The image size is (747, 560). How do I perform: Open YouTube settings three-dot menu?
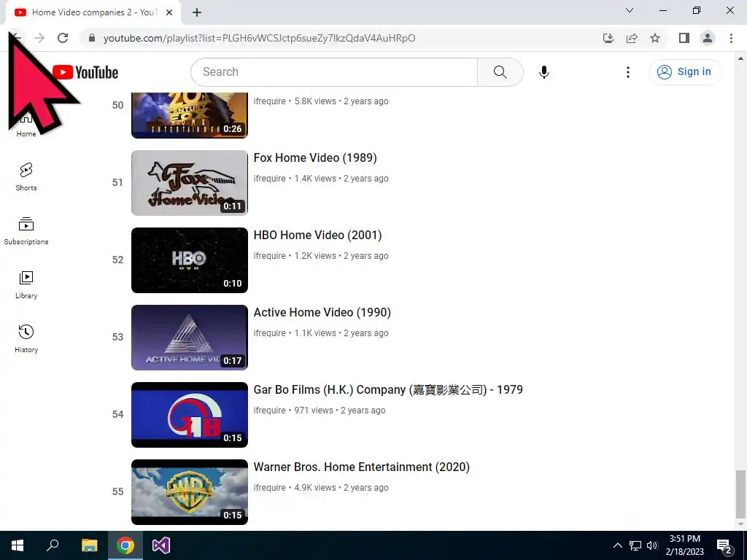coord(628,72)
